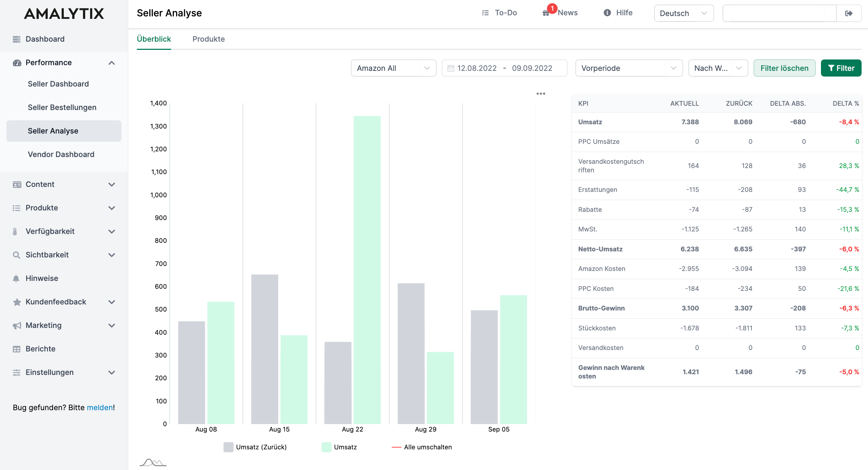Viewport: 868px width, 470px height.
Task: Expand the Marketing menu section
Action: click(x=112, y=325)
